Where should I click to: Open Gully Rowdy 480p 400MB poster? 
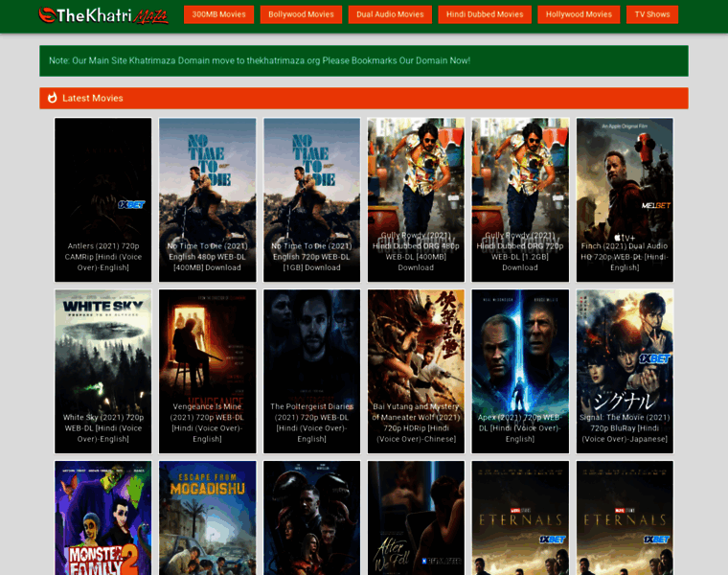click(x=416, y=199)
